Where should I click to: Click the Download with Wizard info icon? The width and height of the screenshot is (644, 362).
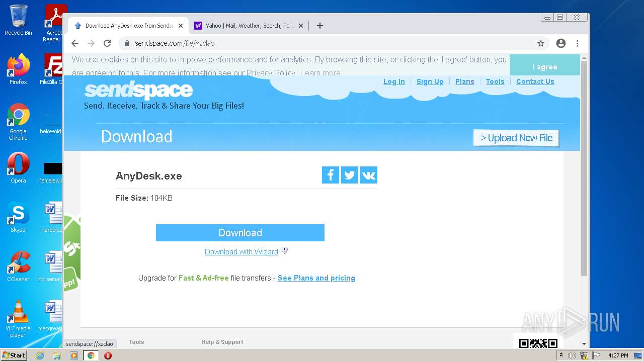284,250
